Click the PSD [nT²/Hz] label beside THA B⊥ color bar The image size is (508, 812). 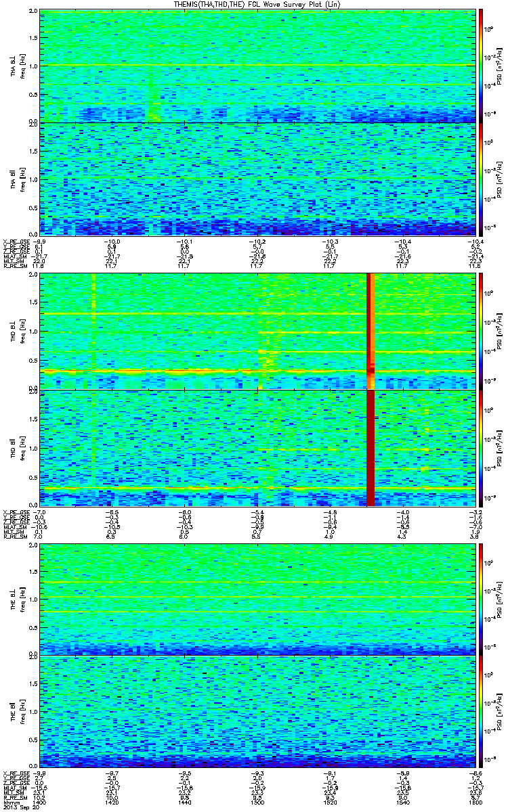coord(499,66)
